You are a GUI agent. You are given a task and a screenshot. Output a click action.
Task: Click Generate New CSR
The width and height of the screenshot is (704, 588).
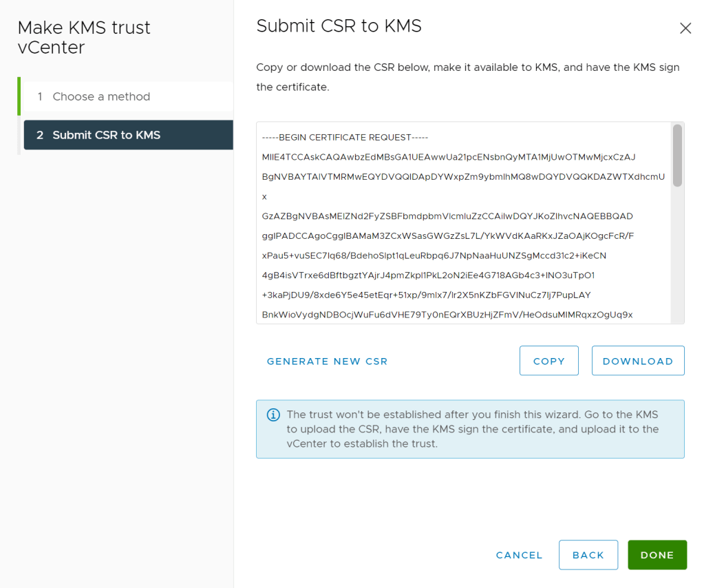pos(327,361)
